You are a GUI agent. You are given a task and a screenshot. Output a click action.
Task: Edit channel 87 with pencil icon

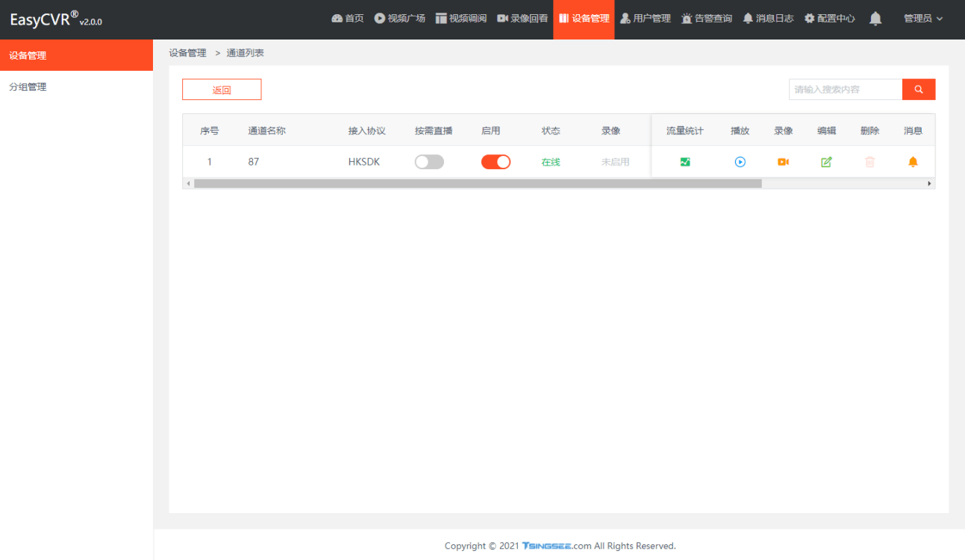click(x=826, y=162)
